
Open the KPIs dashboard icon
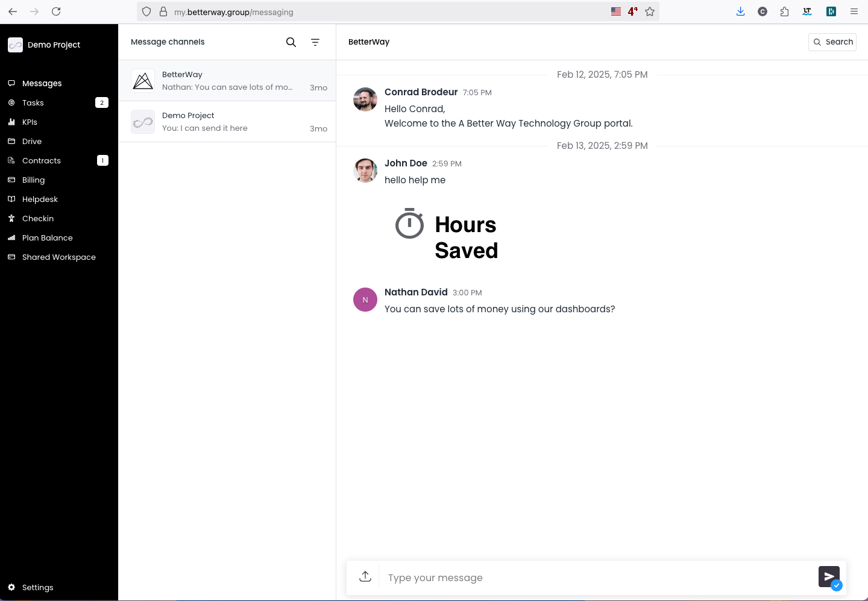[x=12, y=122]
